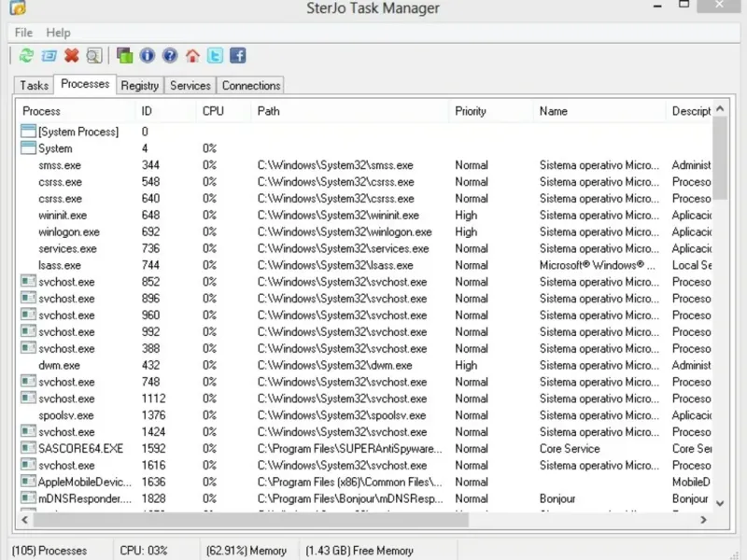This screenshot has height=560, width=747.
Task: Click the SASCORE64.EXE row icon
Action: click(28, 448)
